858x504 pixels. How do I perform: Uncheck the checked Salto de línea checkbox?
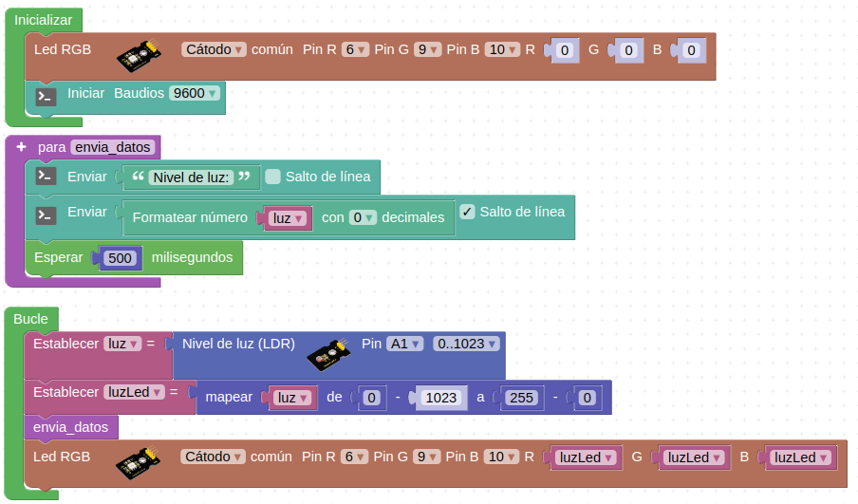point(467,212)
